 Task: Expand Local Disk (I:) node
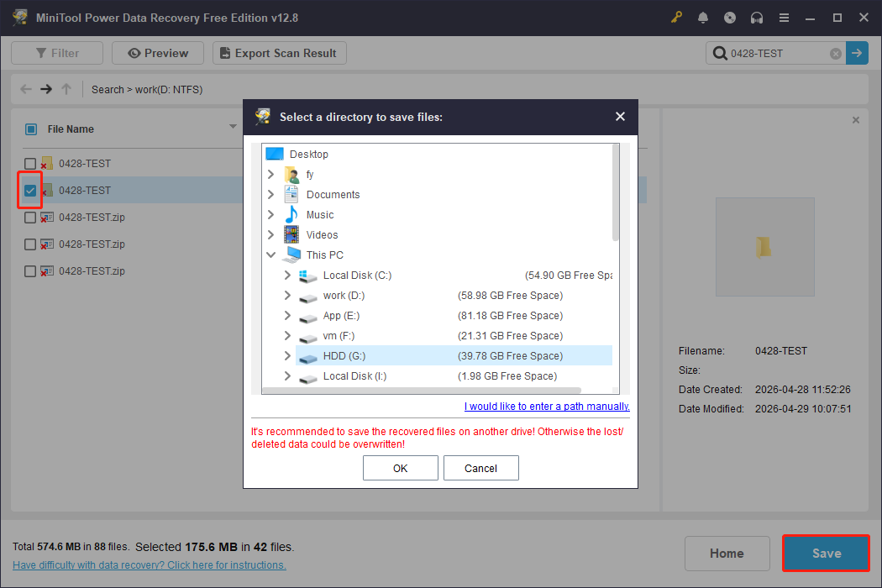click(x=287, y=375)
